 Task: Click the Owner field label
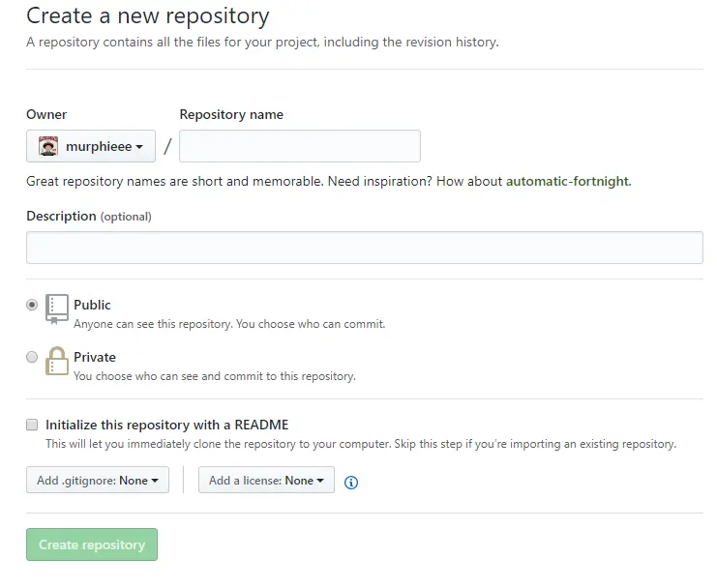pos(46,114)
